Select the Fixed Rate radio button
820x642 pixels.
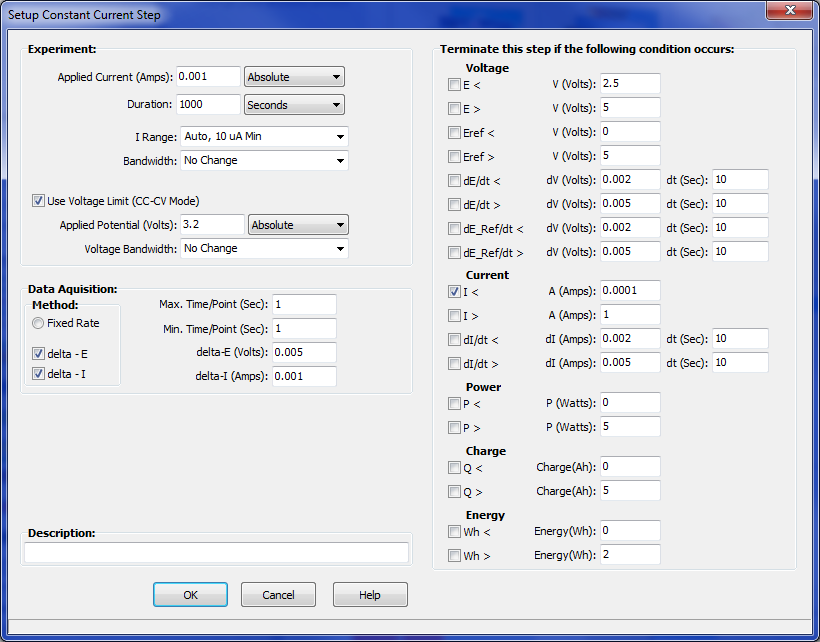click(39, 323)
